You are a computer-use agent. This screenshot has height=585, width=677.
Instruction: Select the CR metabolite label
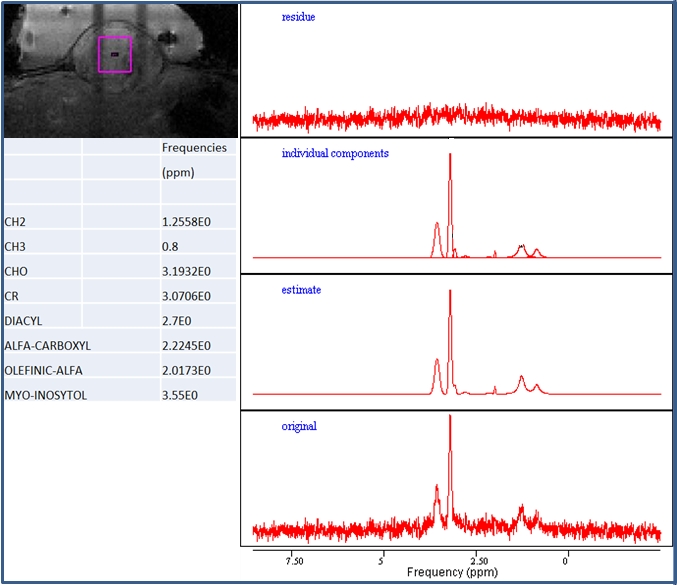coord(12,296)
